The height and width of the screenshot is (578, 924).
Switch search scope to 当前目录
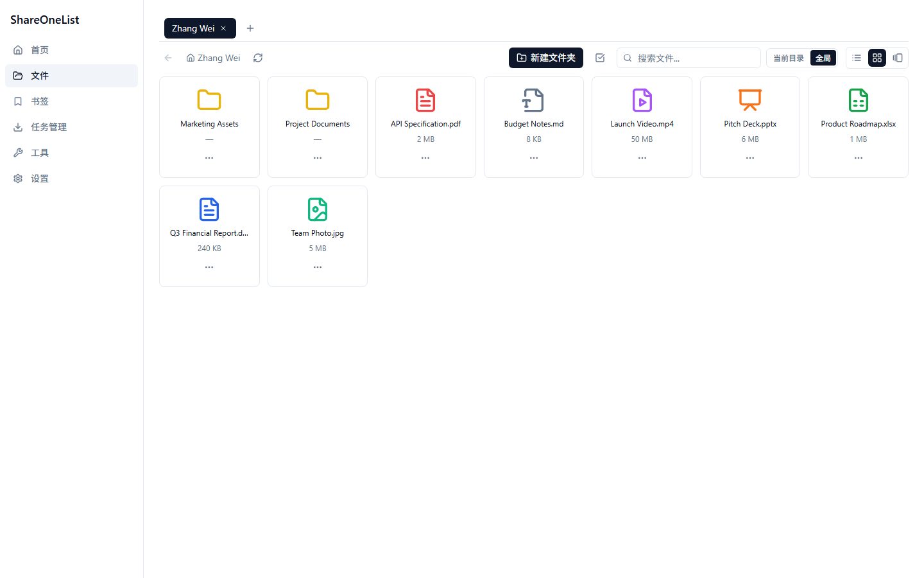[789, 58]
